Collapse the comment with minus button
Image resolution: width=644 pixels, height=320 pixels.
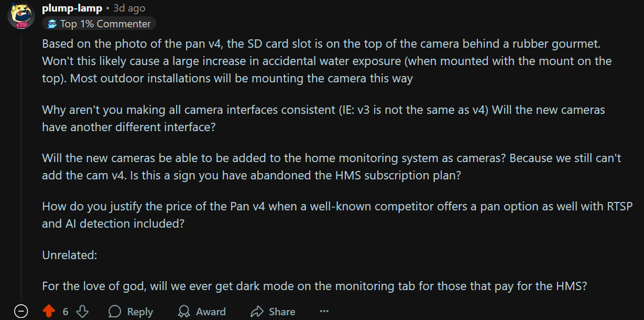coord(20,312)
